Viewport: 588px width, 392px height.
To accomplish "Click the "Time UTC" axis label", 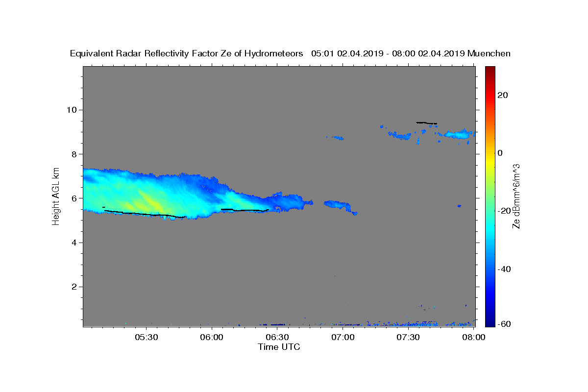I will point(279,347).
